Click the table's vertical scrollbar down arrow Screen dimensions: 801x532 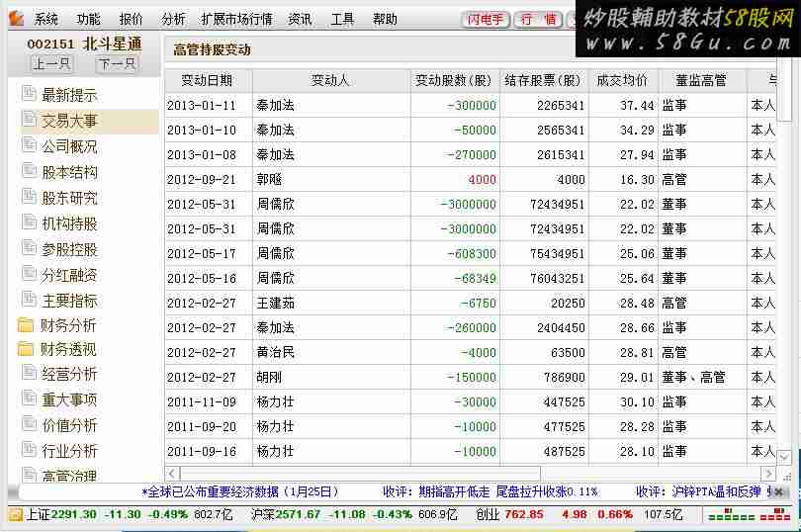[x=784, y=456]
